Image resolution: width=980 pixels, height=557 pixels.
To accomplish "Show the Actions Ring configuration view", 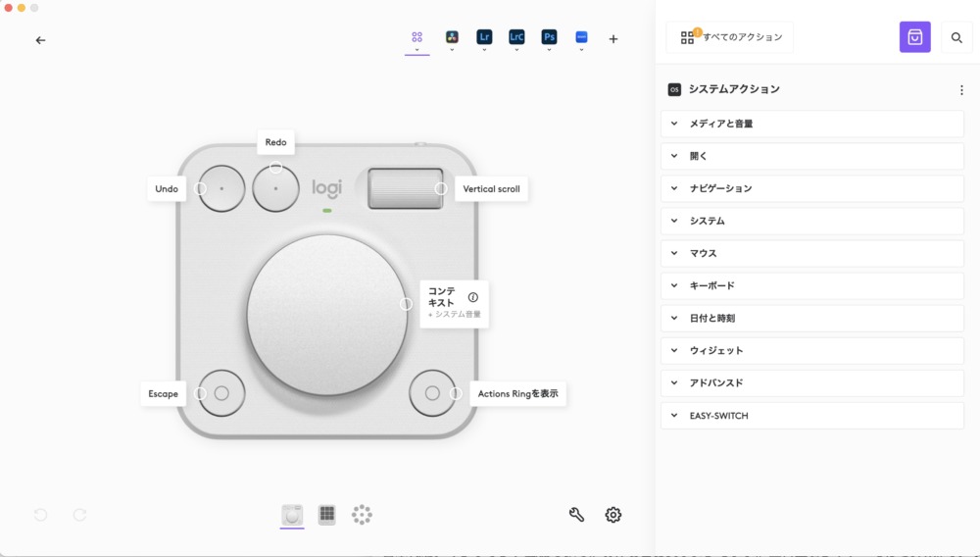I will tap(362, 515).
